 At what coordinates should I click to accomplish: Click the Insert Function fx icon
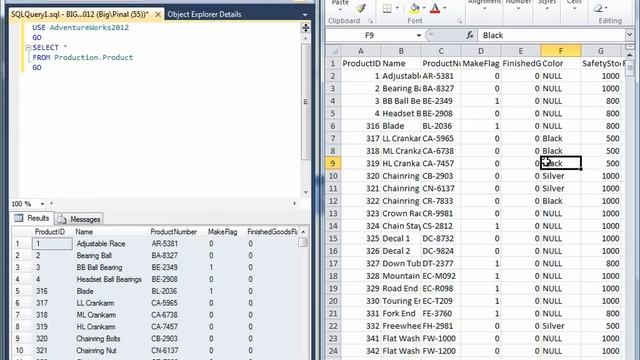[470, 35]
